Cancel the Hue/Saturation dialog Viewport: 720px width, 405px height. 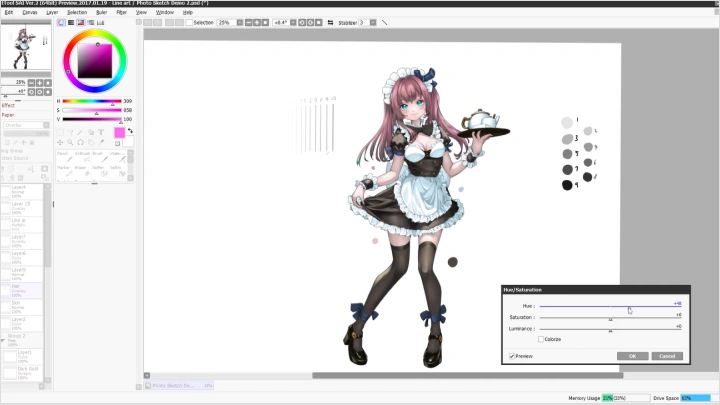(x=667, y=356)
